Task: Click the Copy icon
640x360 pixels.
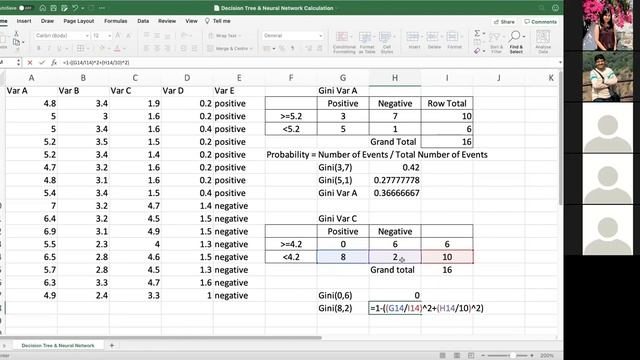Action: pos(16,42)
